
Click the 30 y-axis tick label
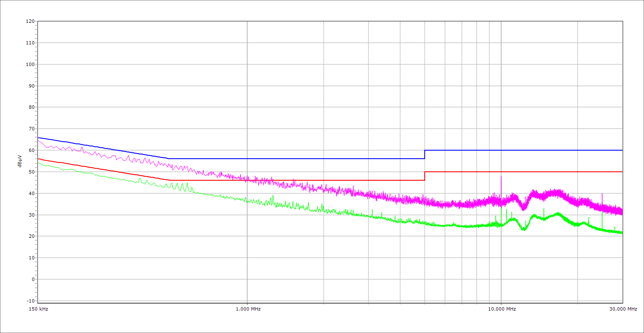point(31,215)
